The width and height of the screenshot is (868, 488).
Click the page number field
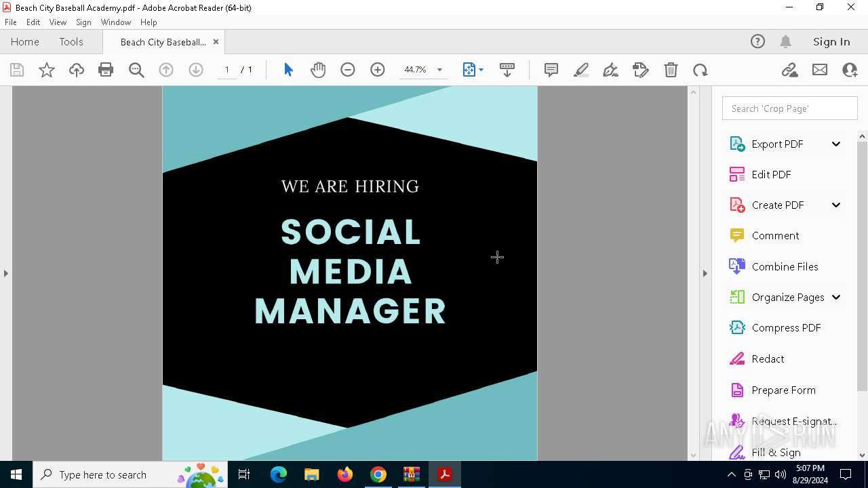(x=226, y=70)
